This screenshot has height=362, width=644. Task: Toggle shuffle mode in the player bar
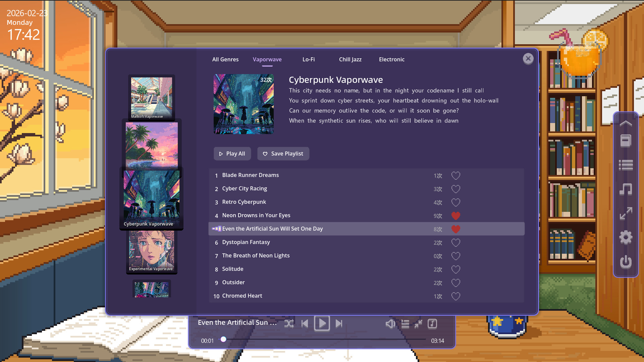pos(289,323)
